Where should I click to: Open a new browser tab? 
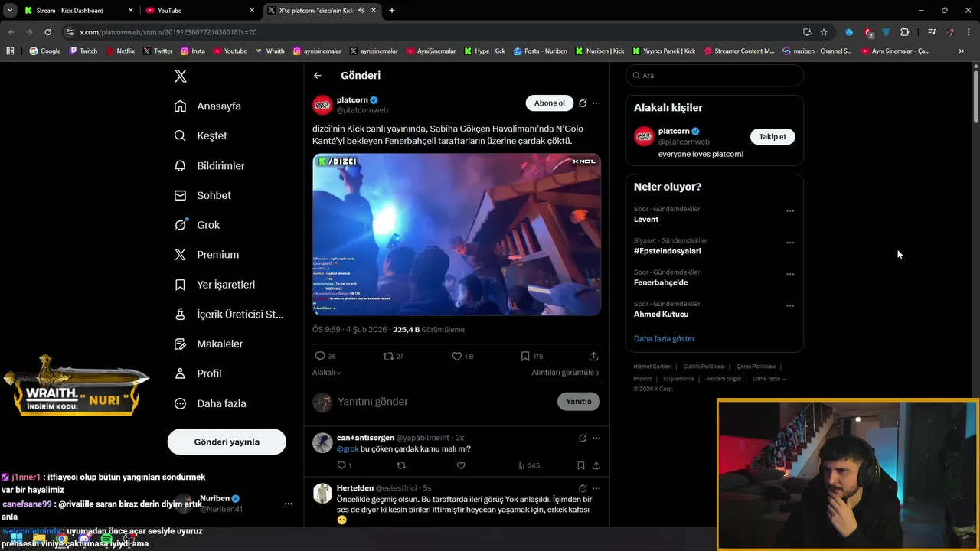[x=392, y=11]
